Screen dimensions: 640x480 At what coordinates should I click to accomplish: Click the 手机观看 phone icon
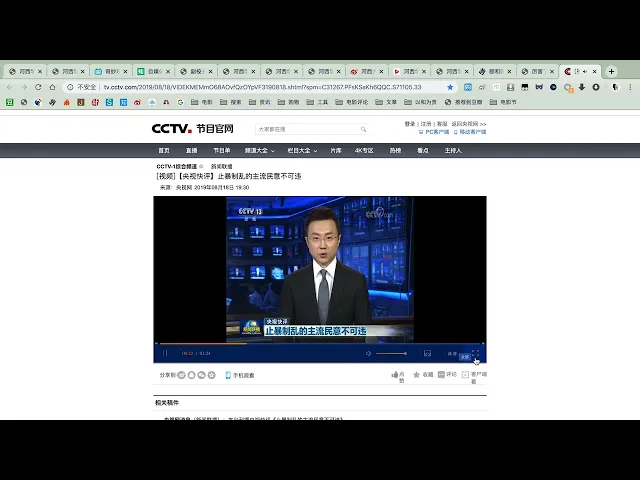coord(228,375)
